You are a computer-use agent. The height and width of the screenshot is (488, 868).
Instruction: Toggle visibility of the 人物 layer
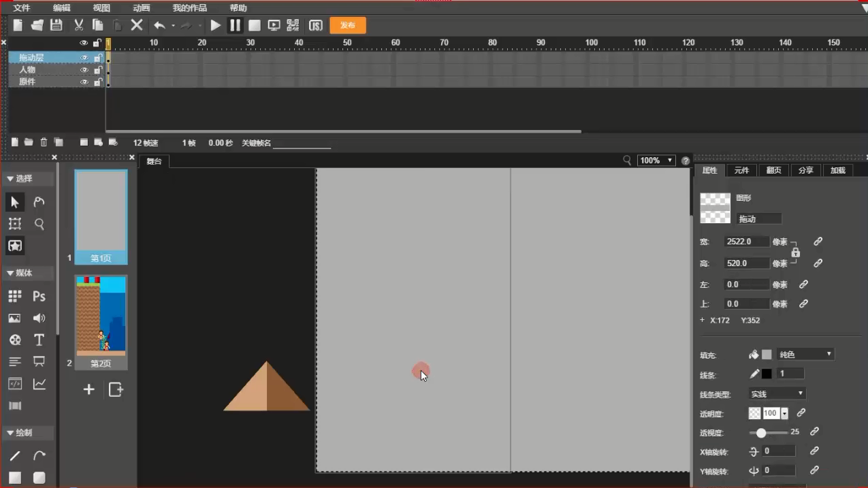tap(84, 70)
